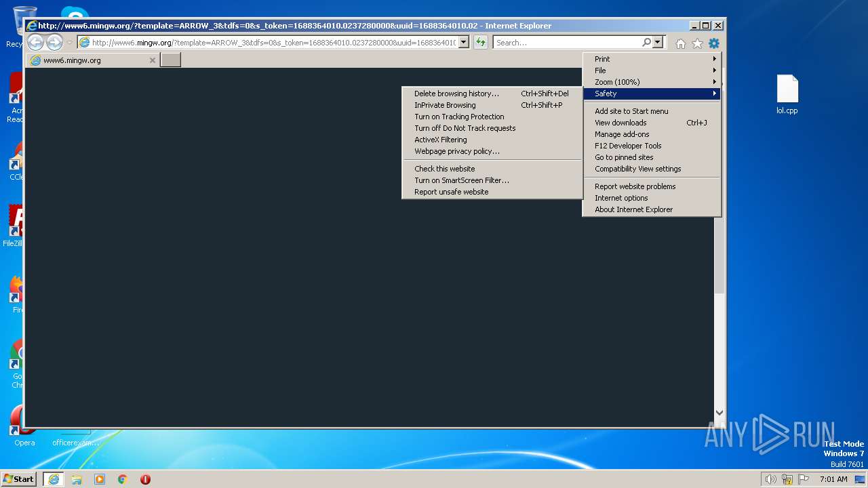868x488 pixels.
Task: Click the 7:01 AM clock
Action: pos(833,479)
